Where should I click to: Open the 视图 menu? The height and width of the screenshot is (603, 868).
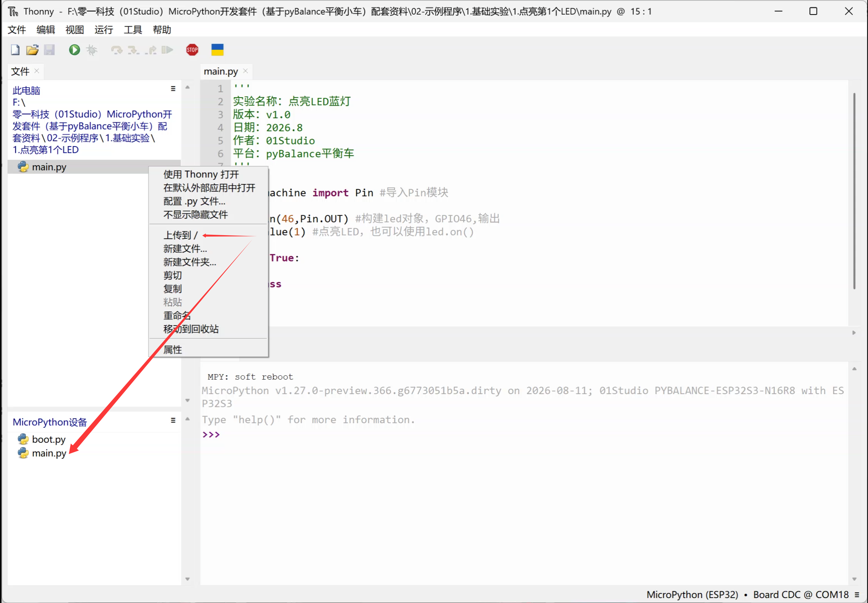tap(75, 29)
